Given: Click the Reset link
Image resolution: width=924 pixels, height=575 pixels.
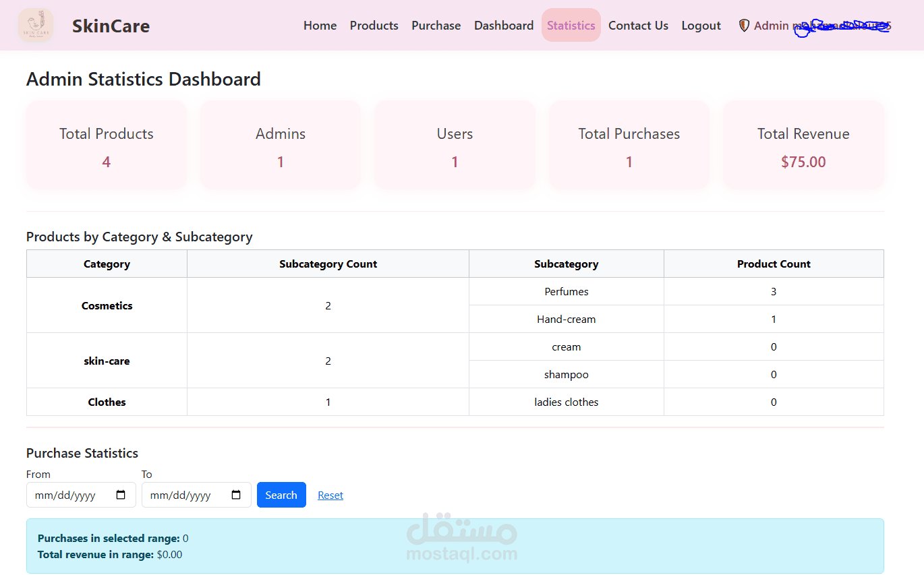Looking at the screenshot, I should point(330,495).
